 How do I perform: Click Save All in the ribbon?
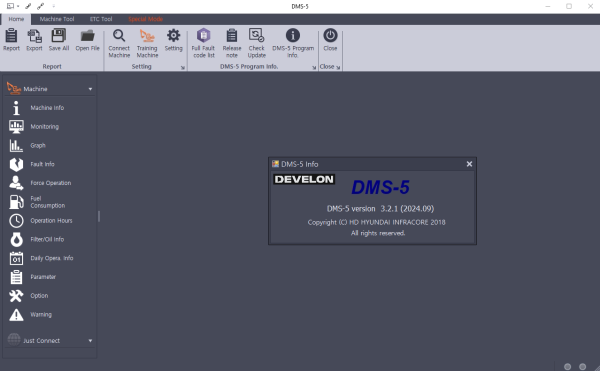point(59,40)
